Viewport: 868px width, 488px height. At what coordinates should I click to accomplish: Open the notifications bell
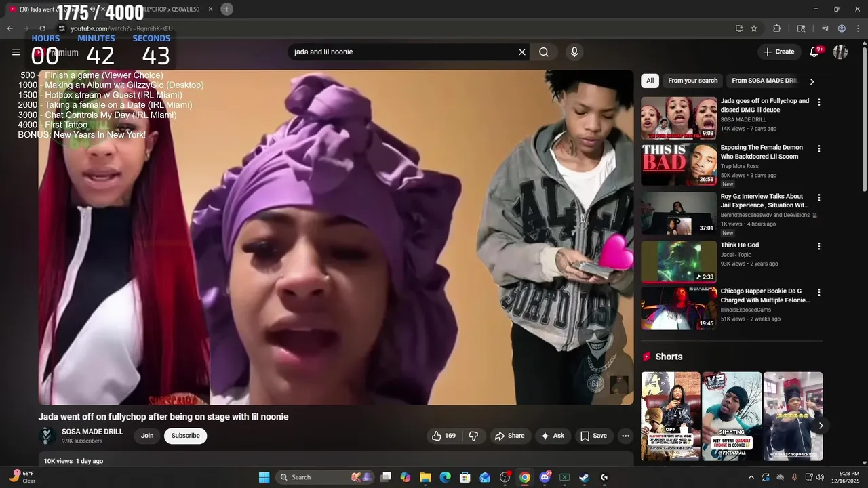816,52
